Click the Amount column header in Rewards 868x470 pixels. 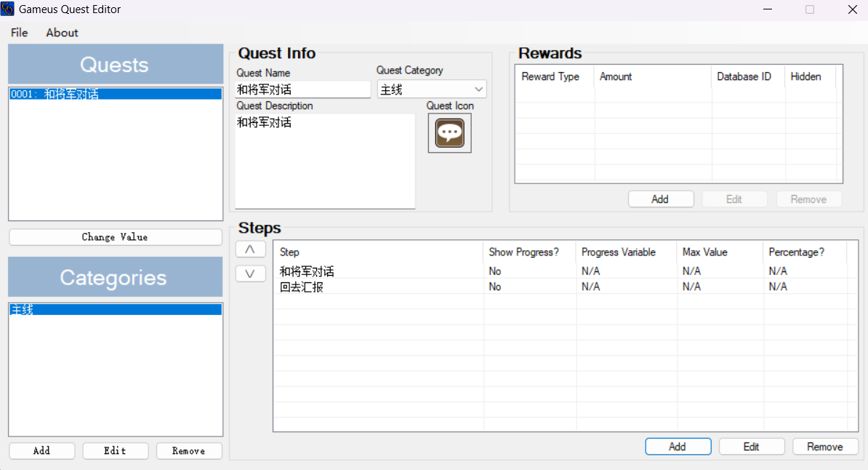[653, 76]
